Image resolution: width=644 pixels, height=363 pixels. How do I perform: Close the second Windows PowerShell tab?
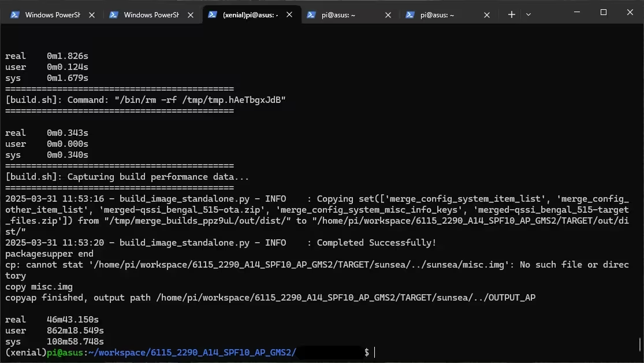(x=191, y=15)
